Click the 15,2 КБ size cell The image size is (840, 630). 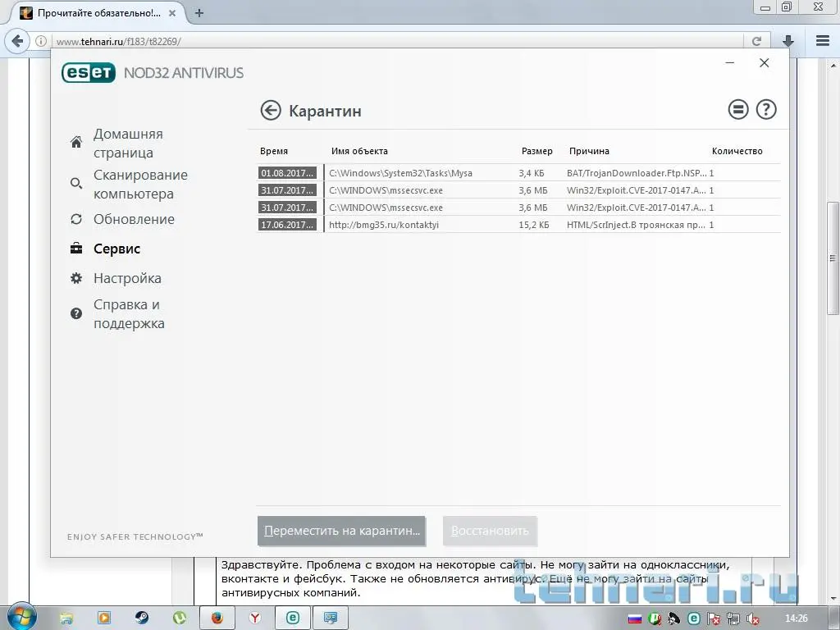point(533,225)
